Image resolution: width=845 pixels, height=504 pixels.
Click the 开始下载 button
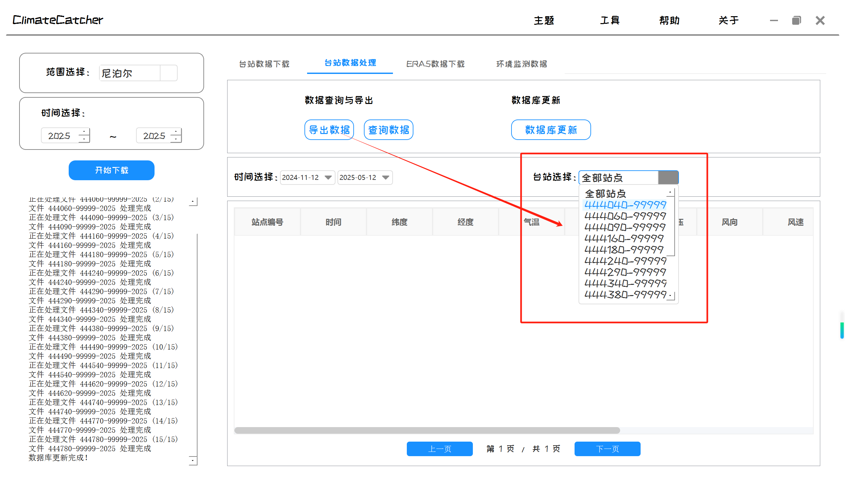[x=111, y=170]
